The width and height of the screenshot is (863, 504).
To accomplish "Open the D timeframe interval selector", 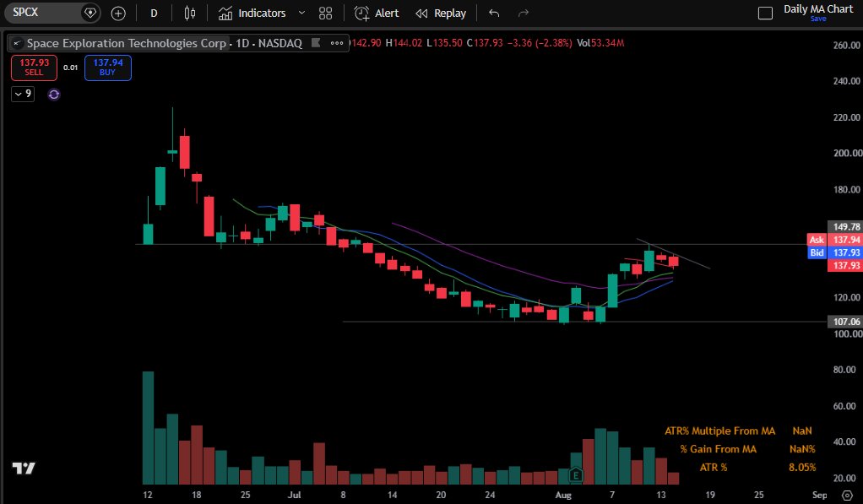I will point(154,14).
